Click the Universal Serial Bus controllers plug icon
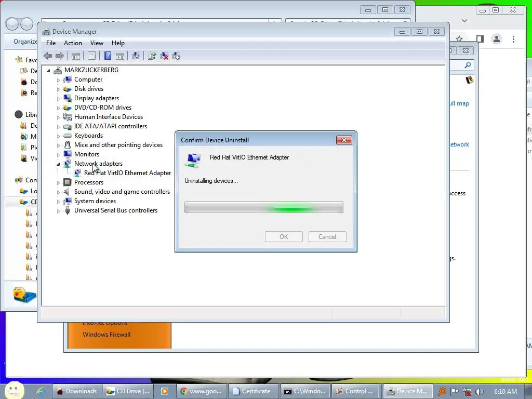The width and height of the screenshot is (532, 399). point(68,210)
